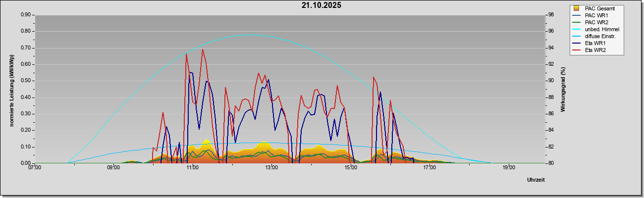The image size is (644, 198).
Task: Click the 0.90 left axis value
Action: pyautogui.click(x=25, y=15)
